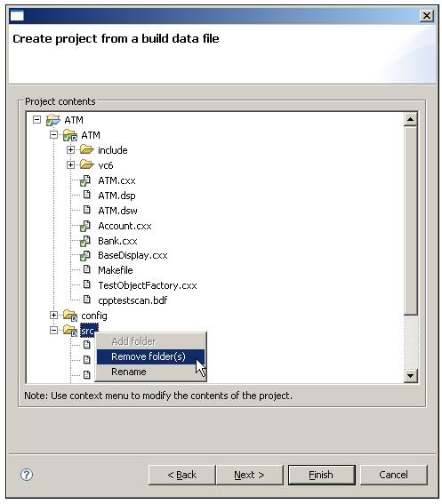This screenshot has height=504, width=442.
Task: Select the config linked folder icon
Action: coord(70,315)
